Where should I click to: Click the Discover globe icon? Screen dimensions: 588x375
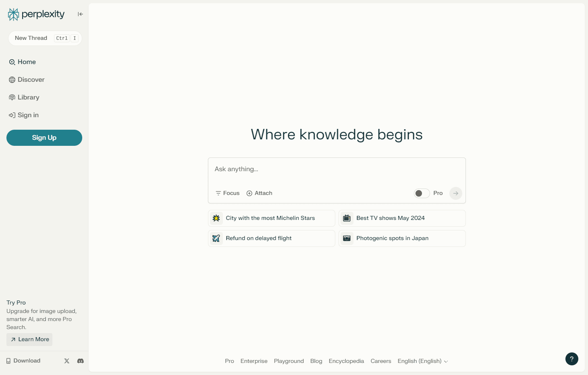(x=12, y=80)
